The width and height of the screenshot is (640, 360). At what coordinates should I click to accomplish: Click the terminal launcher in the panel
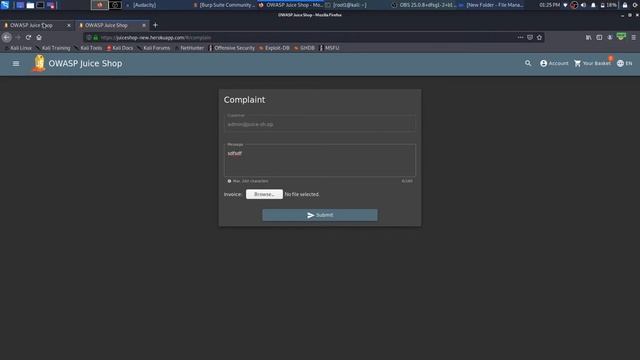point(40,5)
